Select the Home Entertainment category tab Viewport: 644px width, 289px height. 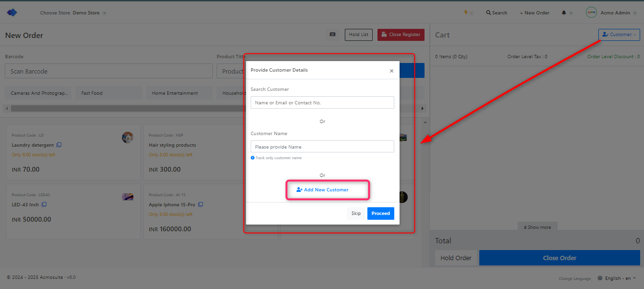click(x=175, y=93)
